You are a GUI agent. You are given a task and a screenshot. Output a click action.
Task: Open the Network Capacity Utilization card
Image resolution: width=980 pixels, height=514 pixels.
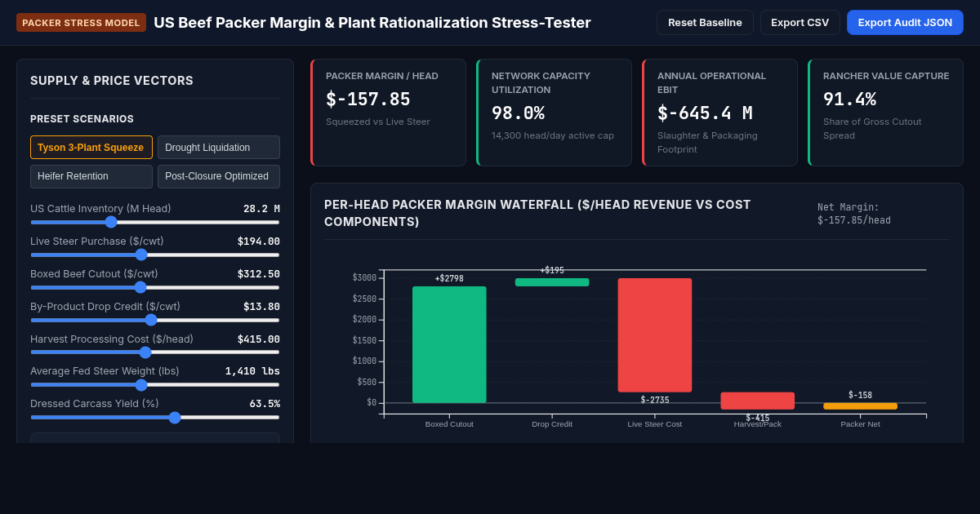click(x=554, y=113)
